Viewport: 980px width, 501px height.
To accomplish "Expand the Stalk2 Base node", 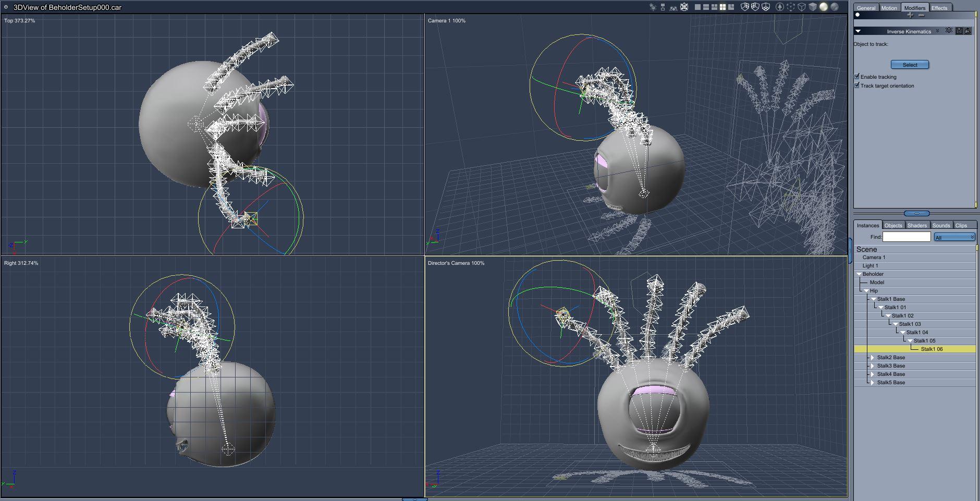I will [873, 358].
